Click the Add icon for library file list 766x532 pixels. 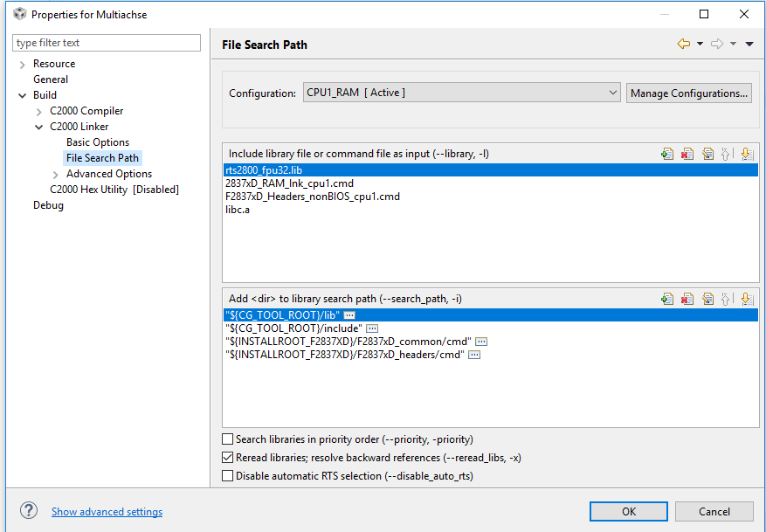click(x=667, y=155)
